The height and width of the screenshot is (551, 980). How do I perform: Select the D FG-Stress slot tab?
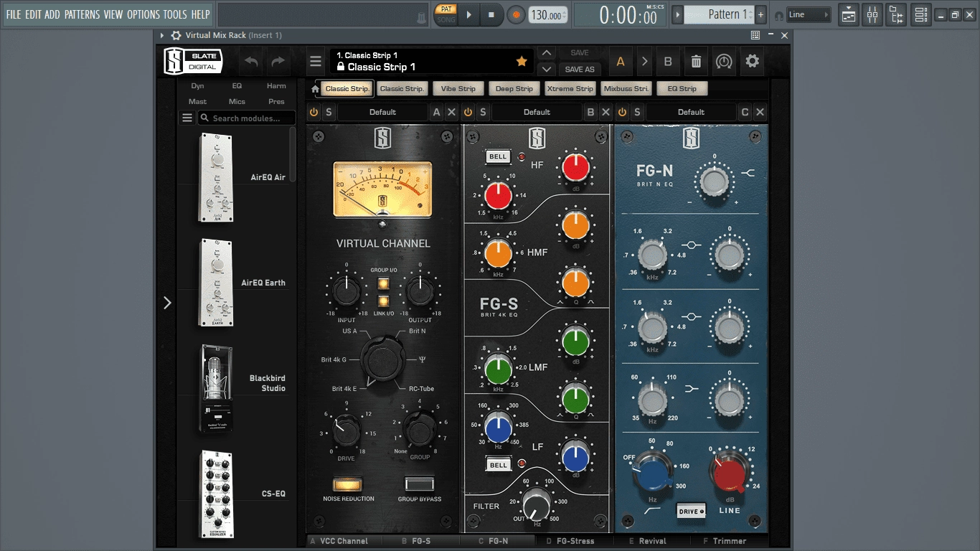tap(570, 541)
